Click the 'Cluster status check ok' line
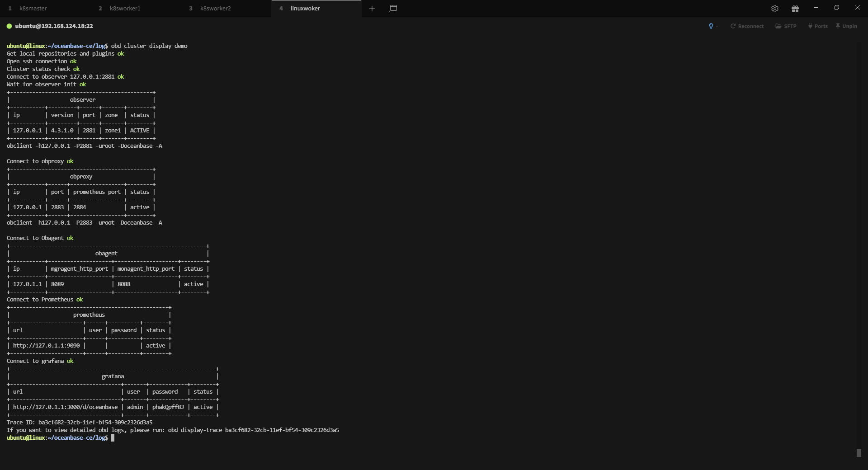This screenshot has width=868, height=470. (43, 69)
